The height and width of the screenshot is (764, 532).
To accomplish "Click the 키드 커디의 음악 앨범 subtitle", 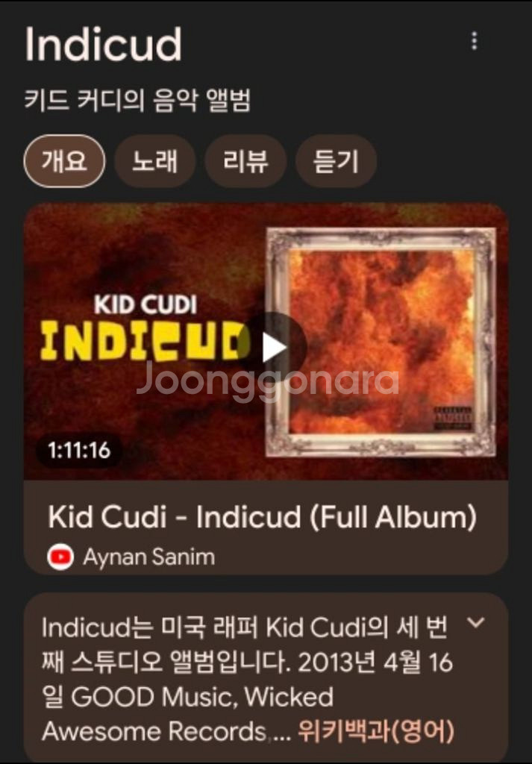I will click(137, 101).
